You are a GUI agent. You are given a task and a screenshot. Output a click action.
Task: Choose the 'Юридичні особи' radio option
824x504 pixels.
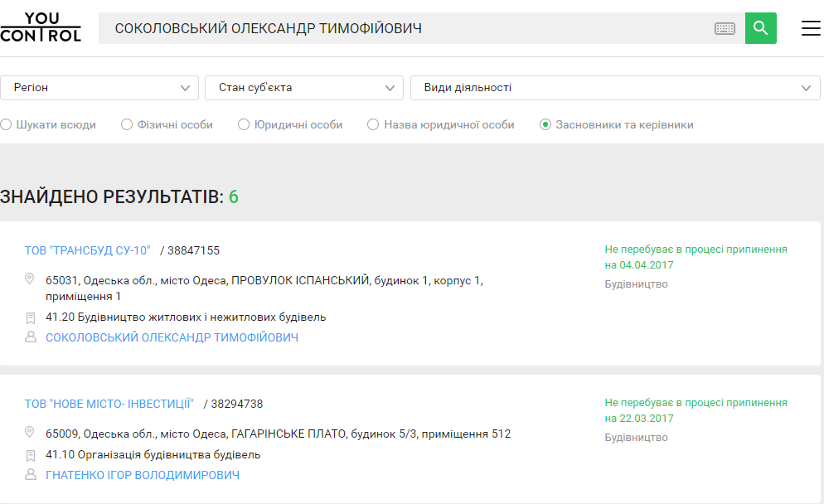click(x=244, y=125)
